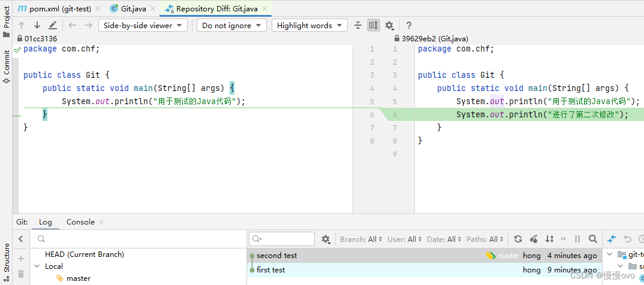
Task: Collapse the Local branches node
Action: (37, 266)
